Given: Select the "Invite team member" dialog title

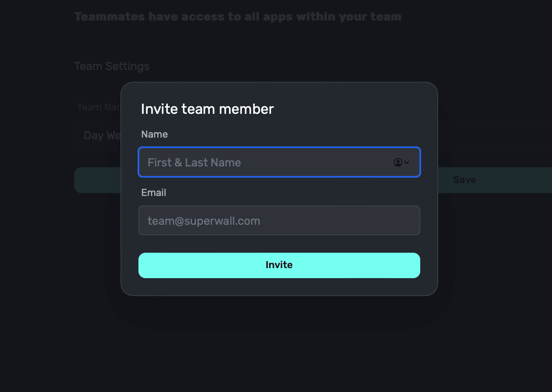Looking at the screenshot, I should pyautogui.click(x=207, y=109).
